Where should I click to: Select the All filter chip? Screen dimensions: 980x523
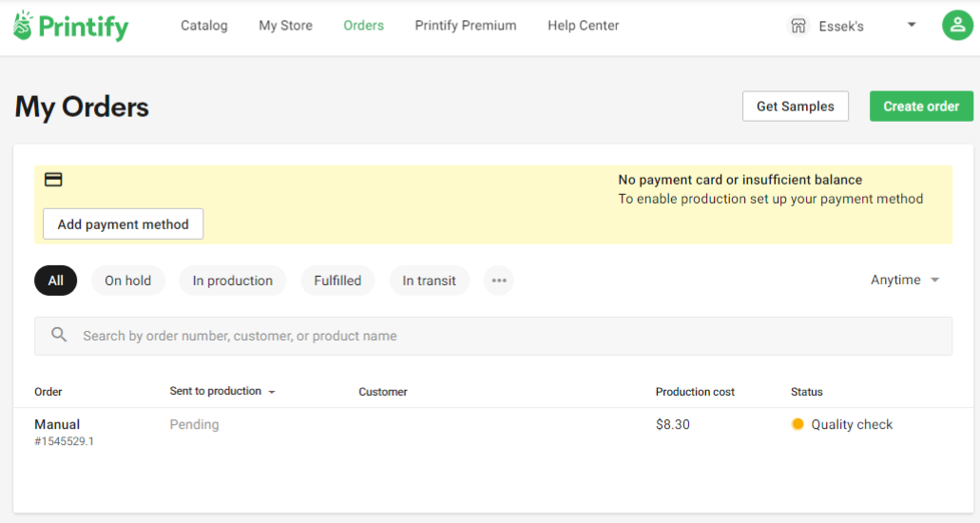pos(56,281)
